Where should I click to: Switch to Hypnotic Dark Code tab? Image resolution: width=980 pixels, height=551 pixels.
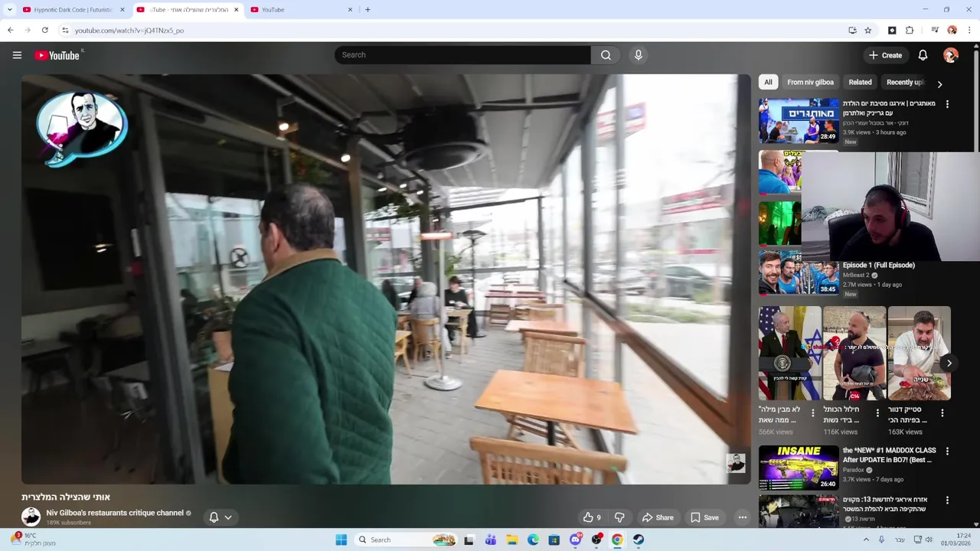point(73,10)
